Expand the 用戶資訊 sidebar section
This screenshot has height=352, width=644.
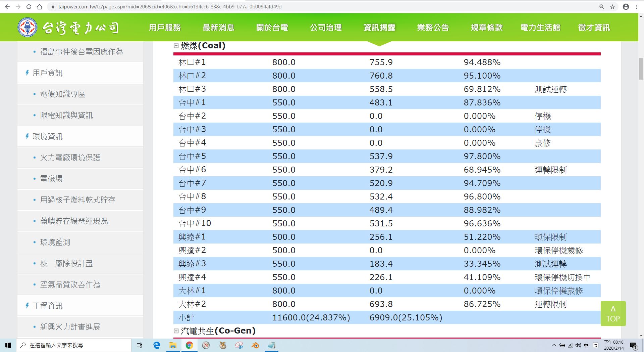tap(48, 73)
